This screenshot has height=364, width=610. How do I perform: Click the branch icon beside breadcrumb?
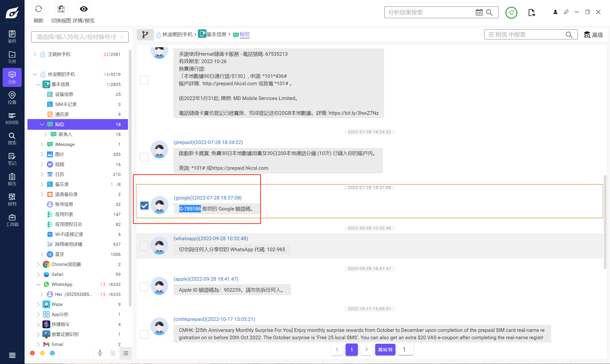coord(145,35)
